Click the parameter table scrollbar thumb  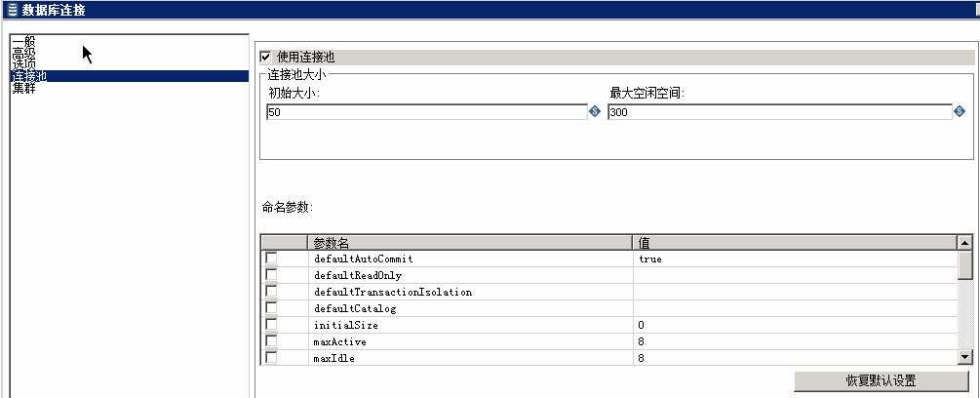tap(965, 264)
